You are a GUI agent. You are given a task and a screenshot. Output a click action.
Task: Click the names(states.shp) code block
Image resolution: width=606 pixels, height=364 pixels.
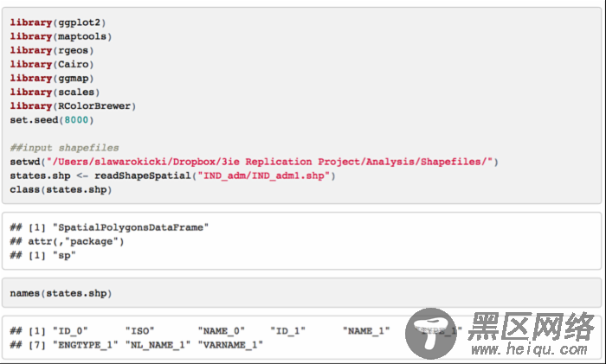coord(301,293)
